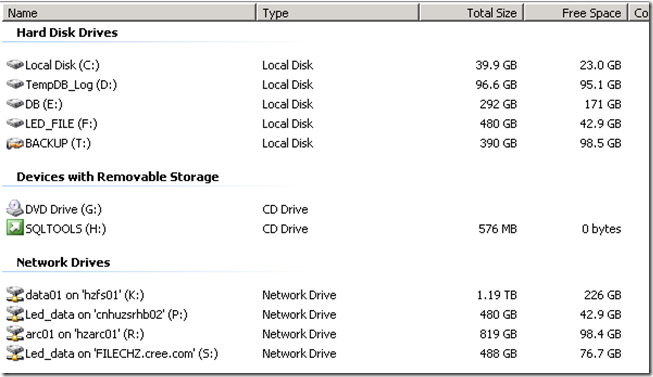Click the 576 MB total size value
This screenshot has height=377, width=653.
pos(498,229)
